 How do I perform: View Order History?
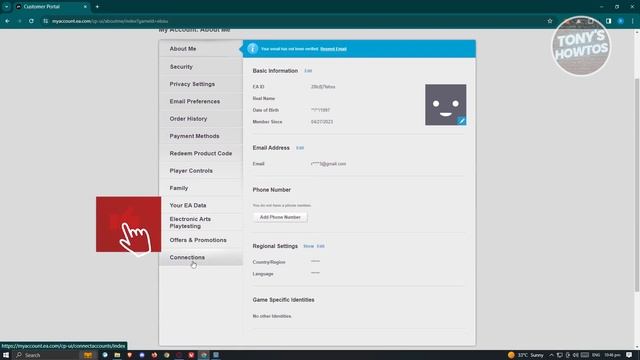(x=200, y=119)
